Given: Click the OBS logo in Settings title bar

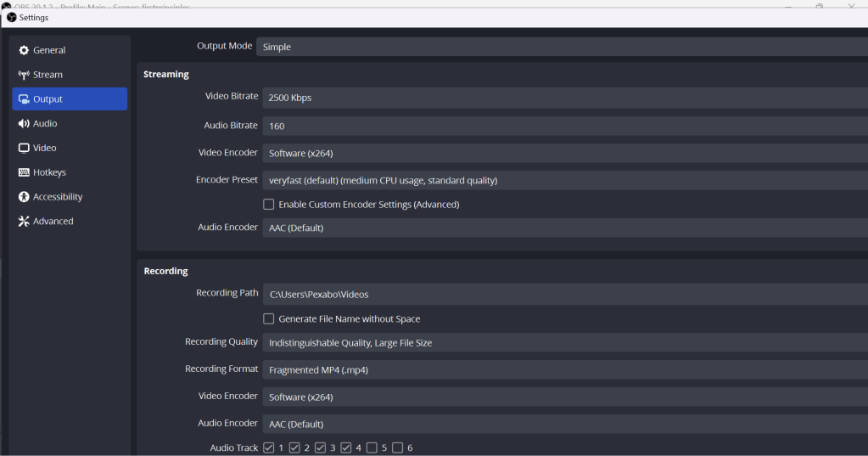Looking at the screenshot, I should (x=12, y=18).
